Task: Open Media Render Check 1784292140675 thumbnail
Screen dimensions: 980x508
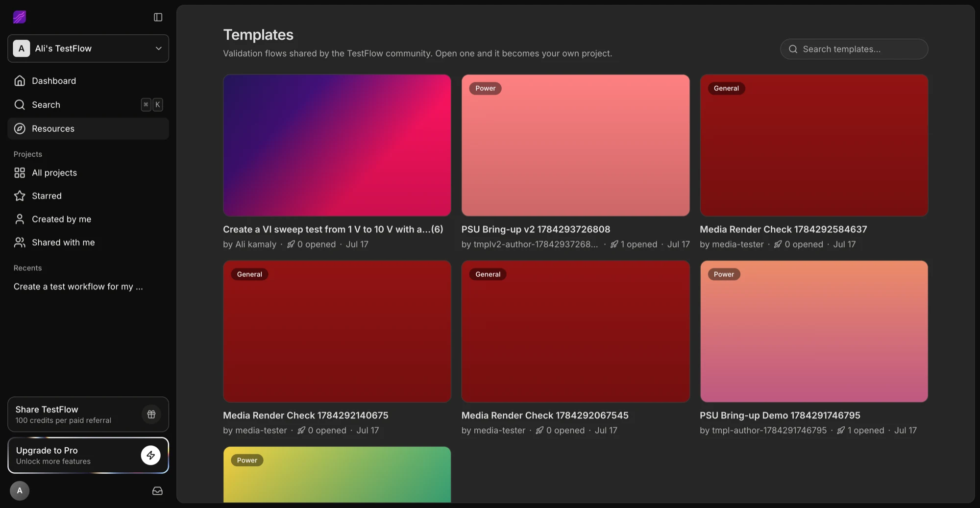Action: [337, 332]
